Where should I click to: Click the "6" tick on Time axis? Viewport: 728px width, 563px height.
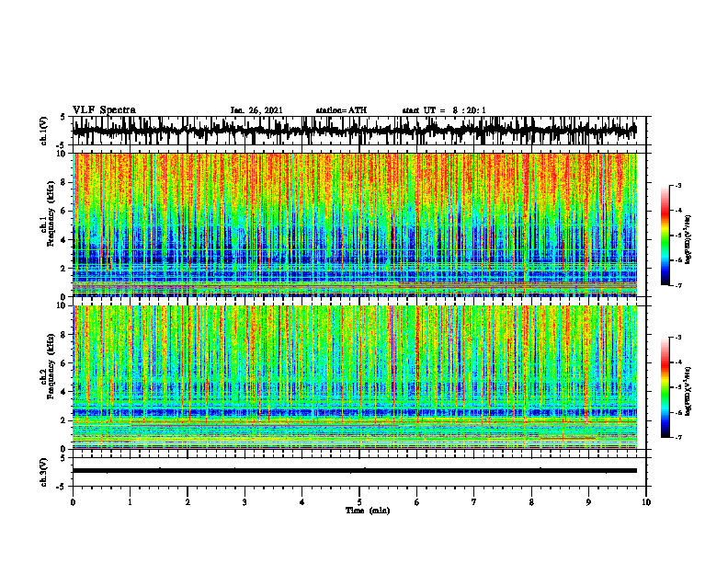pyautogui.click(x=416, y=502)
